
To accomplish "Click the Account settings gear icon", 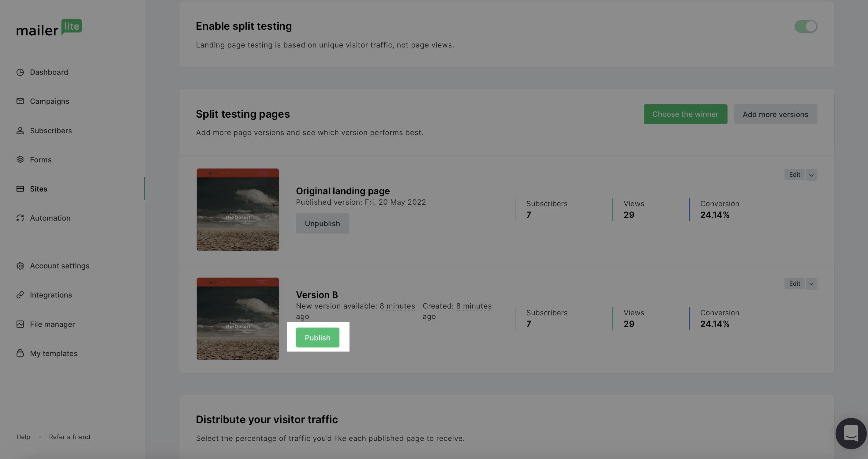I will [20, 266].
